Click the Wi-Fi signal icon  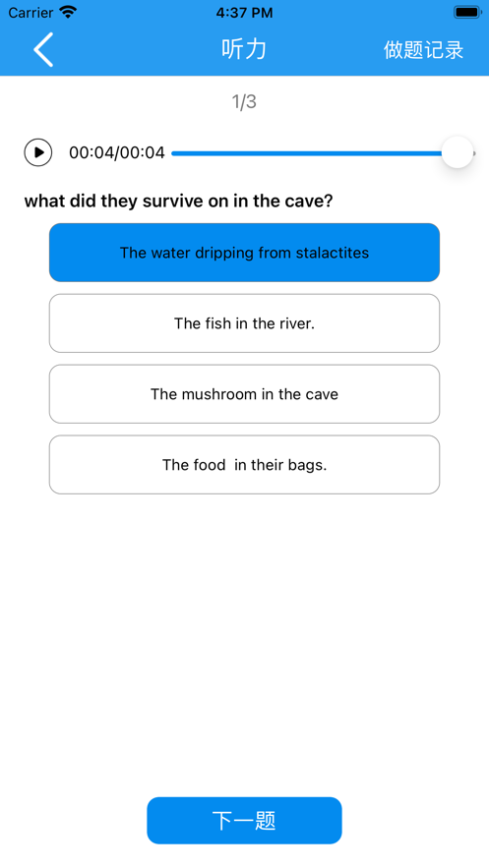[x=68, y=12]
